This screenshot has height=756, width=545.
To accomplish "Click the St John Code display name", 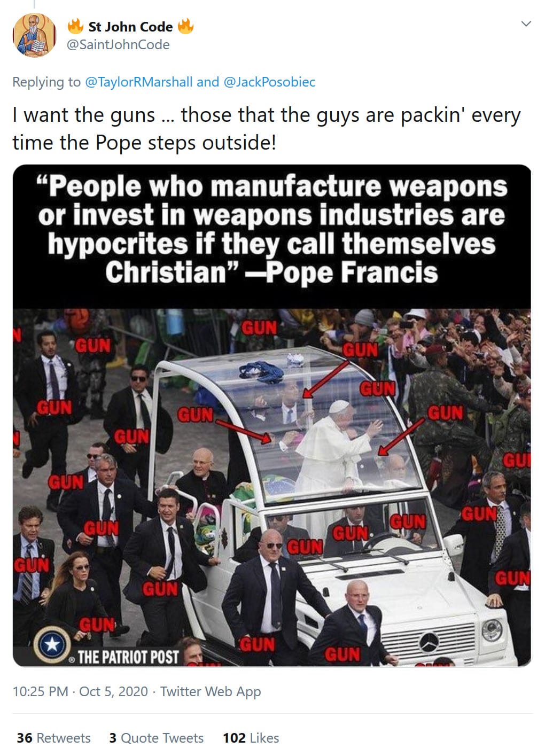I will point(130,27).
